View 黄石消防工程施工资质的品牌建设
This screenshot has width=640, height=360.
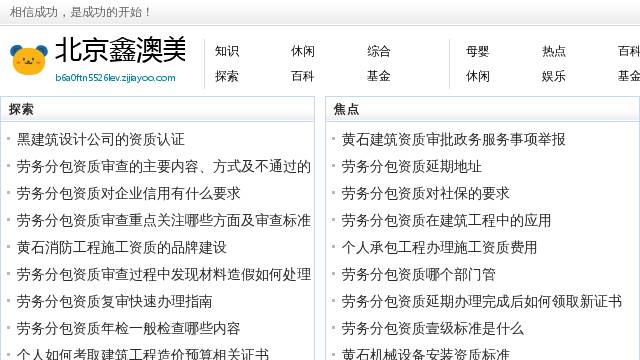pyautogui.click(x=122, y=247)
